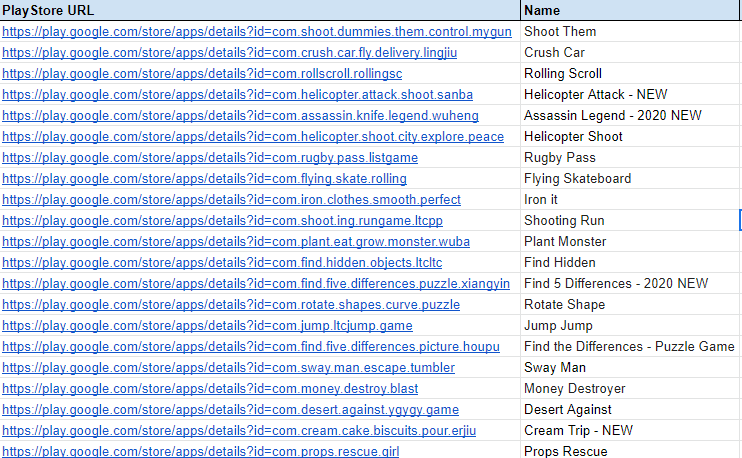742x458 pixels.
Task: Open the com.shoot.ing.rungame.ltcpp link
Action: coord(222,220)
